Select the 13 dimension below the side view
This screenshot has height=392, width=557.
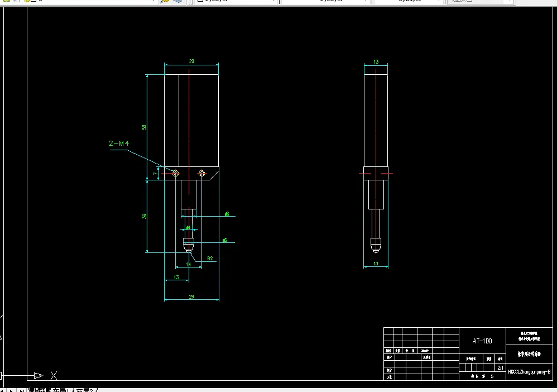[x=376, y=264]
